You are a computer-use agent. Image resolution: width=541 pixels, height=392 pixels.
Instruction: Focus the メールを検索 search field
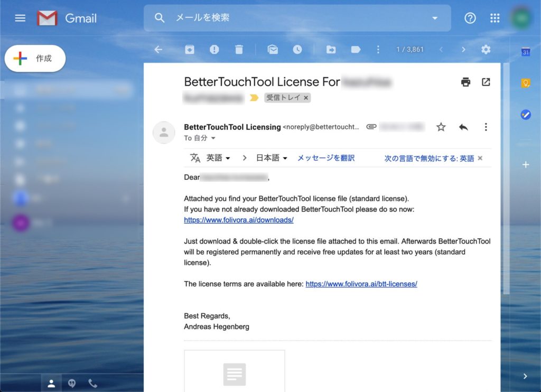(x=297, y=18)
